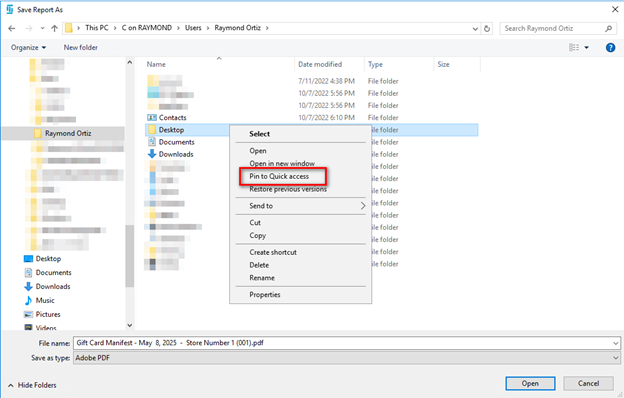The height and width of the screenshot is (398, 624).
Task: Click the Contacts folder icon
Action: pyautogui.click(x=152, y=117)
